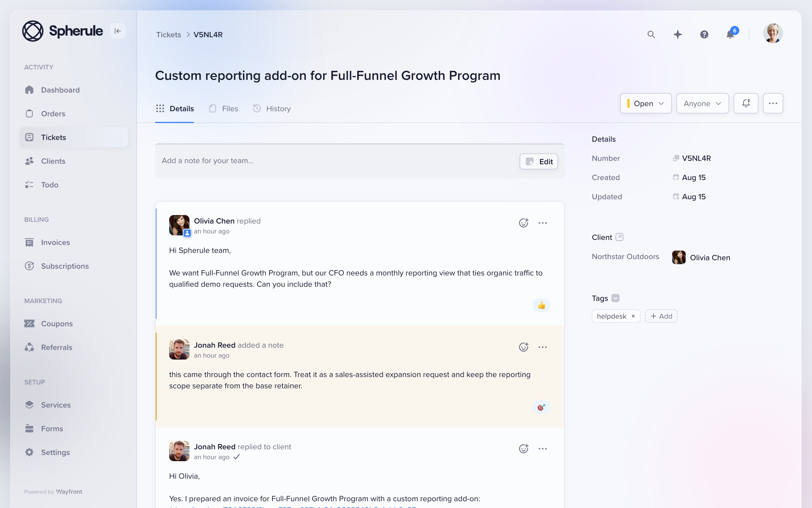Open the AI sparkle assistant icon
812x508 pixels.
[678, 34]
